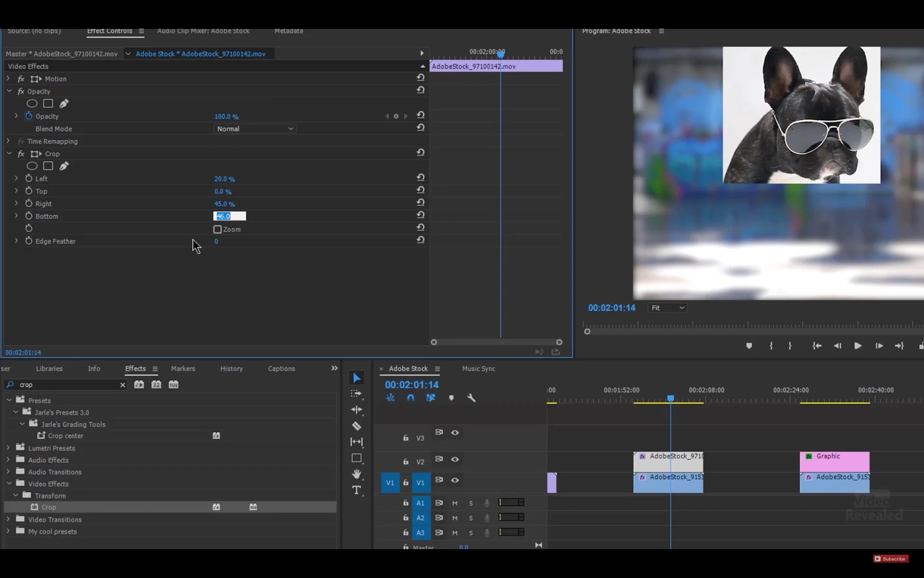Hide track V2 with eye icon
The width and height of the screenshot is (924, 578).
pyautogui.click(x=455, y=460)
